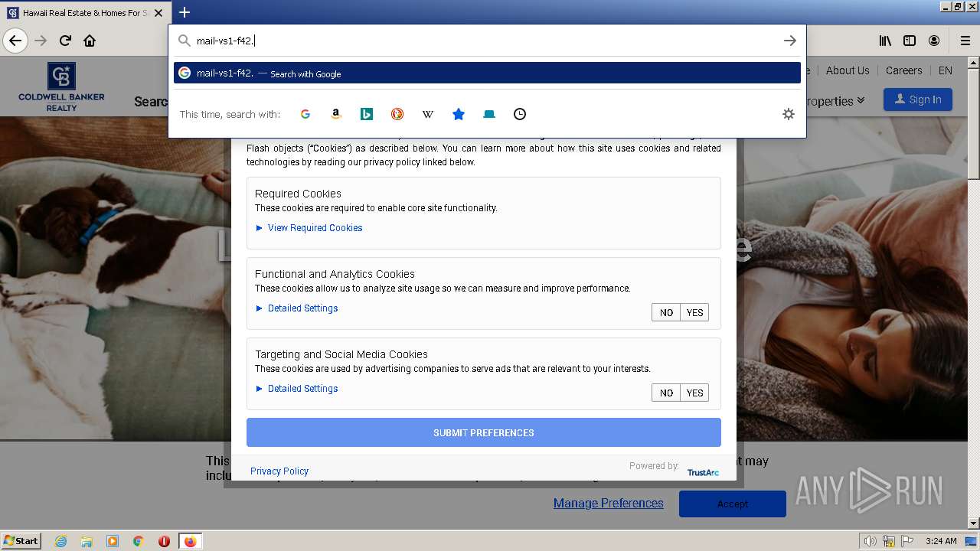The image size is (980, 551).
Task: Click the TrustArc logo link
Action: [703, 472]
